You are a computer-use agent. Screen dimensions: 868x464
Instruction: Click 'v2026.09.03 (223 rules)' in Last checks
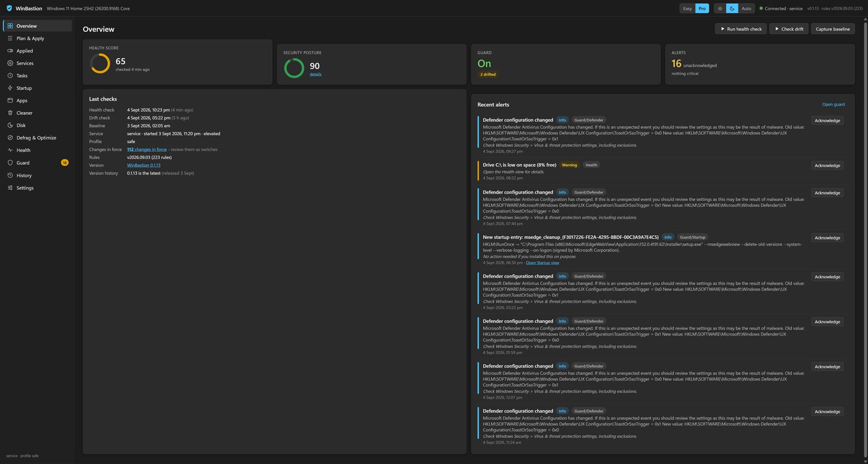click(x=149, y=157)
